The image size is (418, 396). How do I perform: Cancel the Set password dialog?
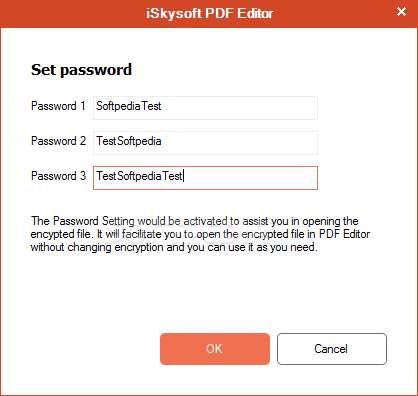(x=332, y=349)
